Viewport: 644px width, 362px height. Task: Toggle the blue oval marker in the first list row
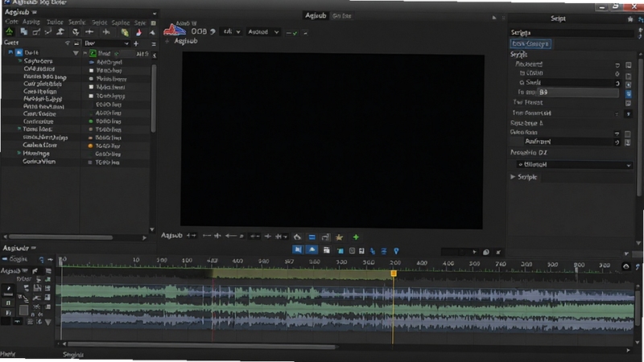pyautogui.click(x=92, y=63)
